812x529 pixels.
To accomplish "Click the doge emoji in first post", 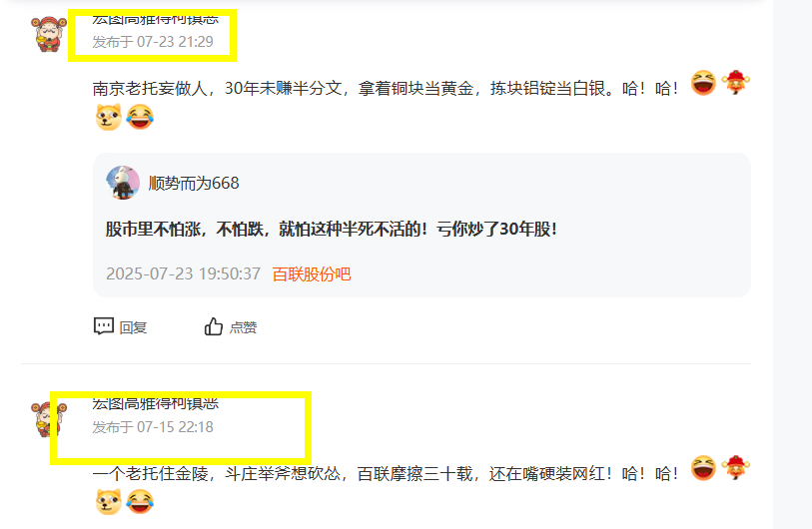I will [109, 117].
